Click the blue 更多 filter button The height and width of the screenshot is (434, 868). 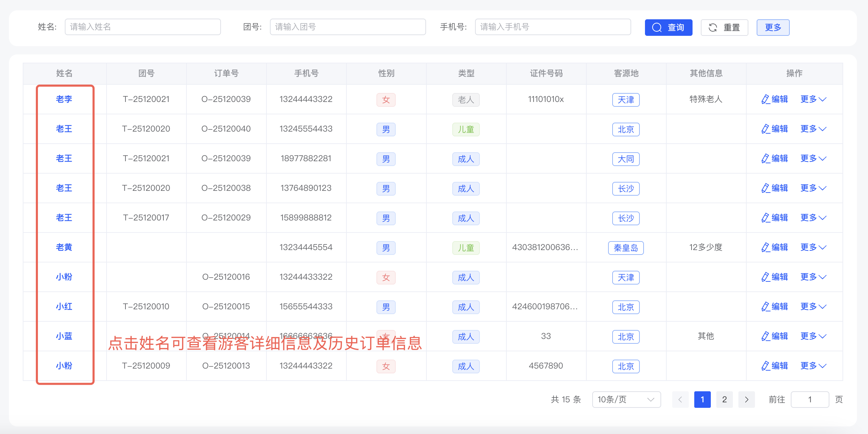[x=773, y=28]
